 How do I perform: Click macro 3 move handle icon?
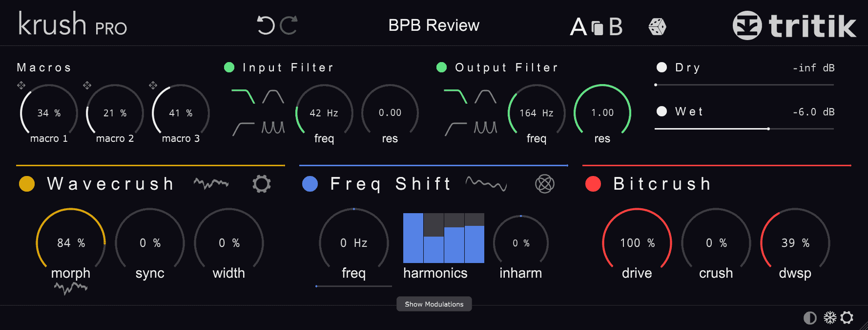153,85
